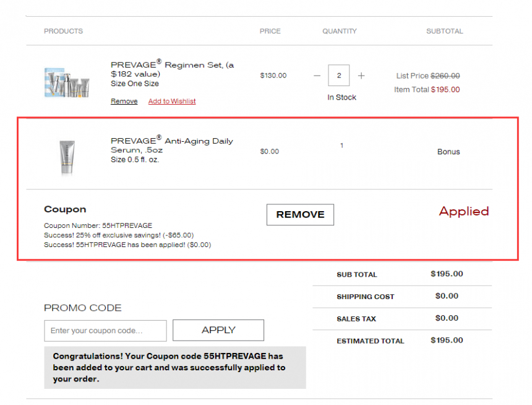Click the $130.00 price of Regimen Set
Viewport: 532px width, 405px height.
click(x=273, y=76)
